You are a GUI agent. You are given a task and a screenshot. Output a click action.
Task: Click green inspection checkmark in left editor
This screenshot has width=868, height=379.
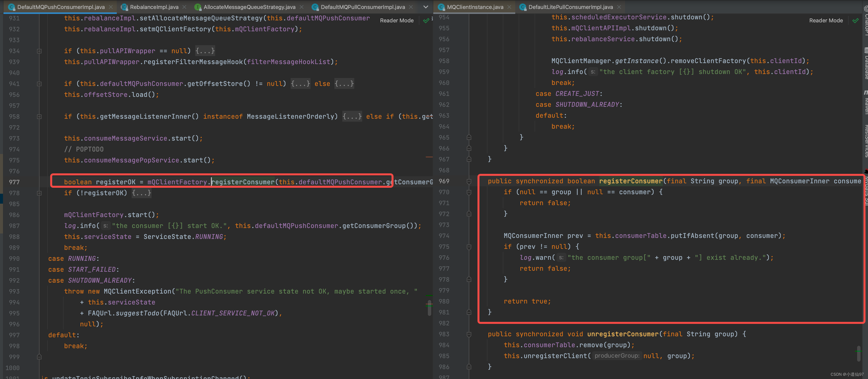point(426,21)
